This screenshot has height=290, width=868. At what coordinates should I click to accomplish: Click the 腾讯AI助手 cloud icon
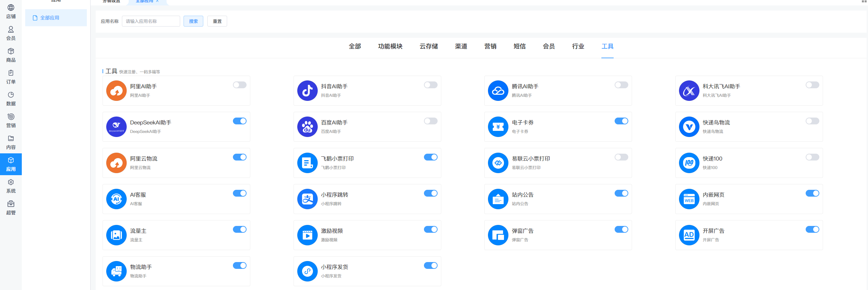(x=498, y=91)
